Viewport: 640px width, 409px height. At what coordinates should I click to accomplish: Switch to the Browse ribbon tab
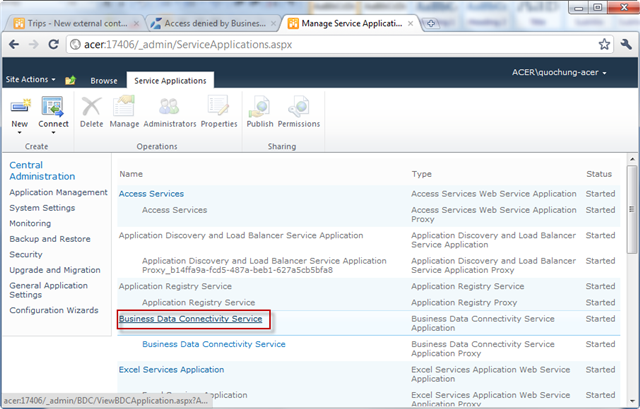(104, 81)
